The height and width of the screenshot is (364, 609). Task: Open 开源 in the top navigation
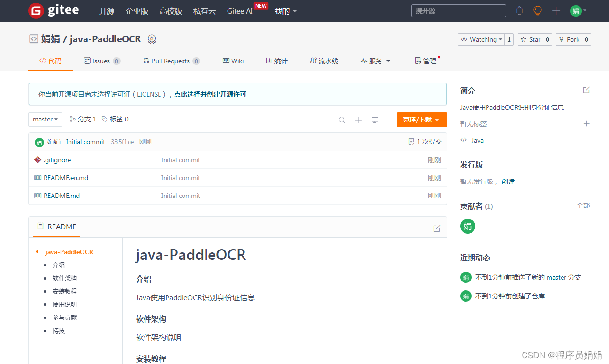[x=107, y=11]
